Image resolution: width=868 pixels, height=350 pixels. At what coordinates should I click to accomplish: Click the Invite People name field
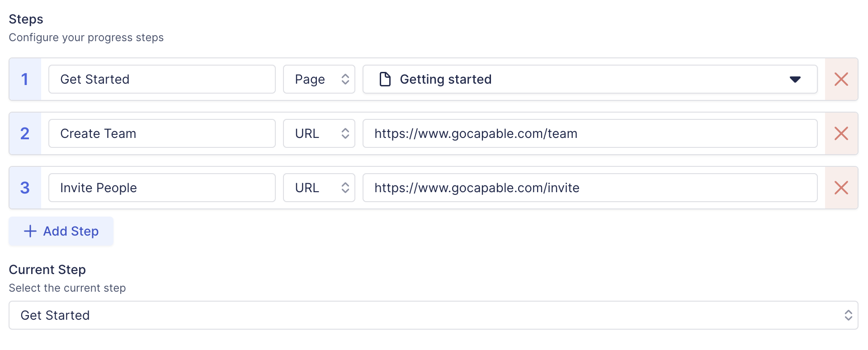pos(162,188)
